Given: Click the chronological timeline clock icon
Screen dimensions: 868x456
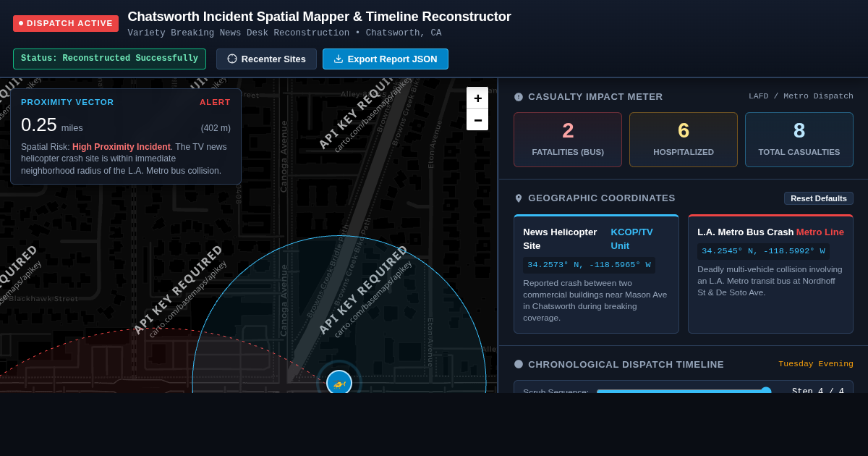Looking at the screenshot, I should [519, 364].
